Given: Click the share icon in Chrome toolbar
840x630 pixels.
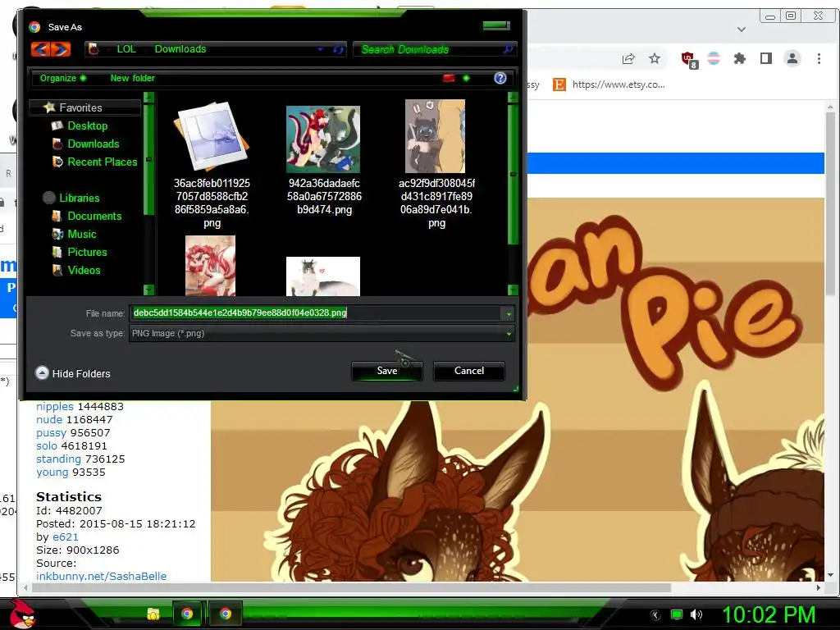Looking at the screenshot, I should click(628, 59).
